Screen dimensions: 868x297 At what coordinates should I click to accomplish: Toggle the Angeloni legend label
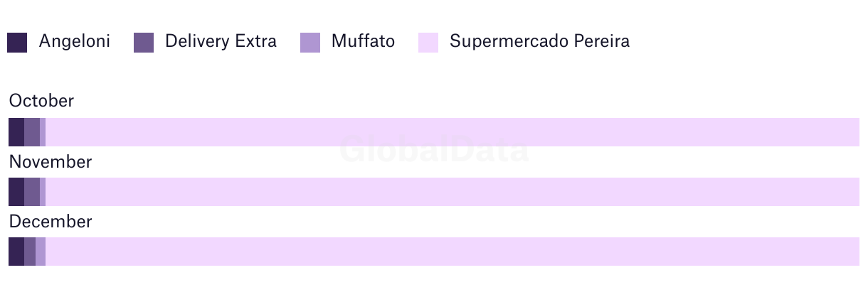(75, 41)
